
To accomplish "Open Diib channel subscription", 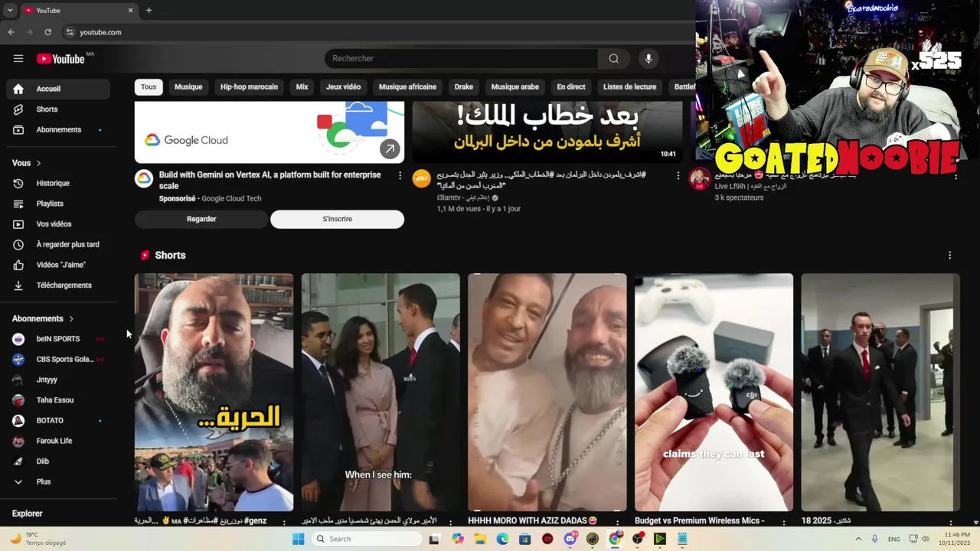I will pos(58,461).
